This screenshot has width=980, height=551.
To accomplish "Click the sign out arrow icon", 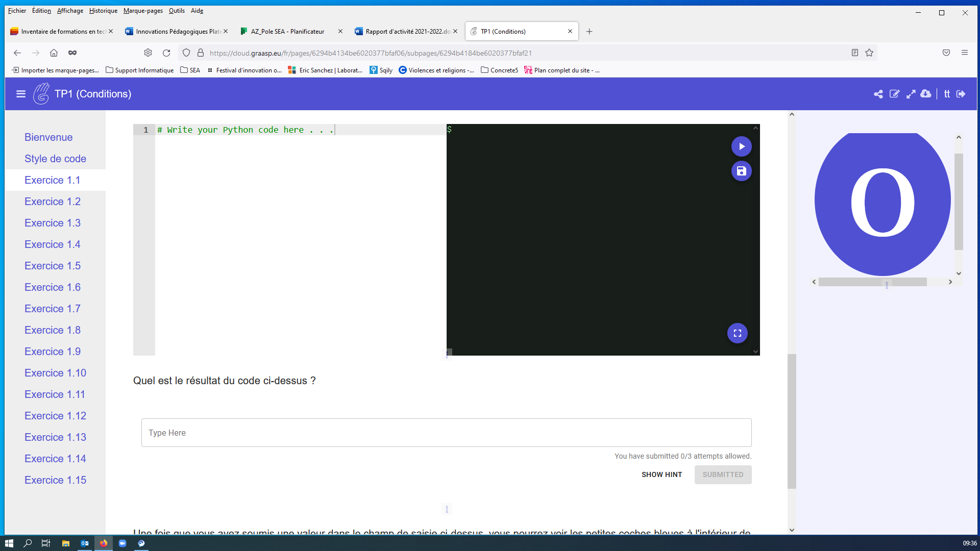I will [961, 94].
